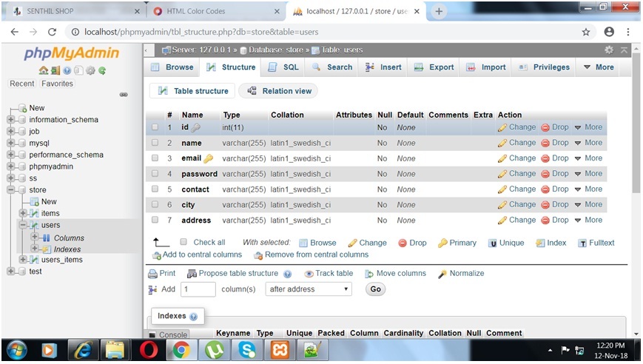
Task: Select the checkbox for the address row
Action: click(x=155, y=220)
